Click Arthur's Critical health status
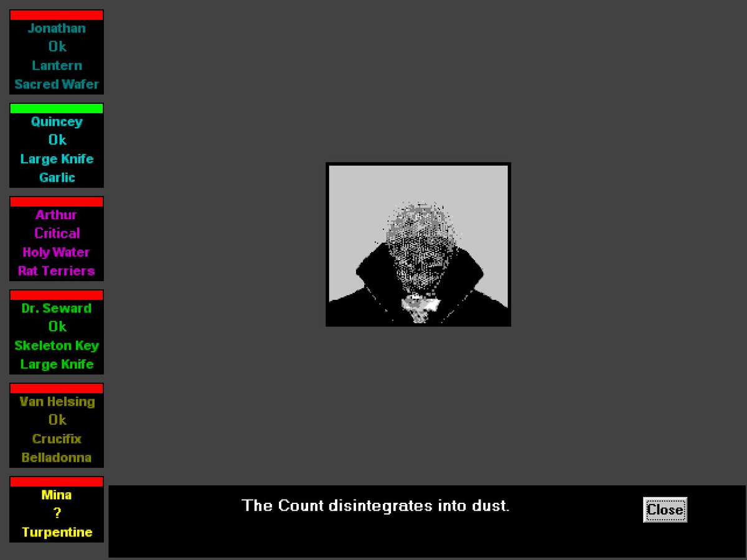Viewport: 747px width, 560px height. point(57,233)
